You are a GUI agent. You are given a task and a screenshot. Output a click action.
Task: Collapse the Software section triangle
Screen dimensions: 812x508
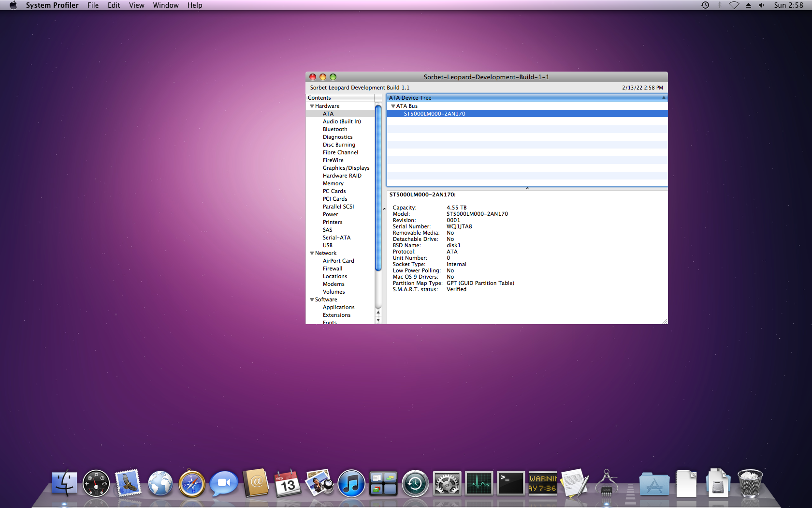(x=312, y=299)
